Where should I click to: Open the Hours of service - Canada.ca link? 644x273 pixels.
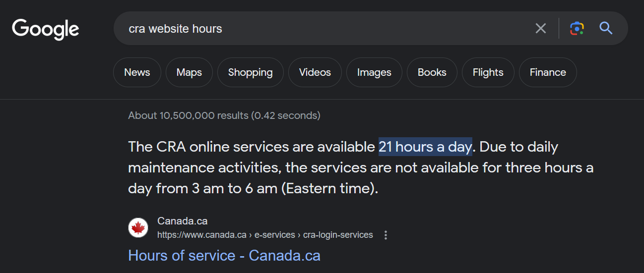click(x=224, y=256)
